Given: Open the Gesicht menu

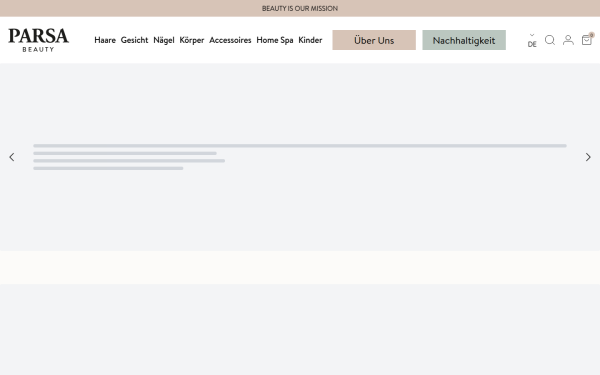Looking at the screenshot, I should click(134, 40).
